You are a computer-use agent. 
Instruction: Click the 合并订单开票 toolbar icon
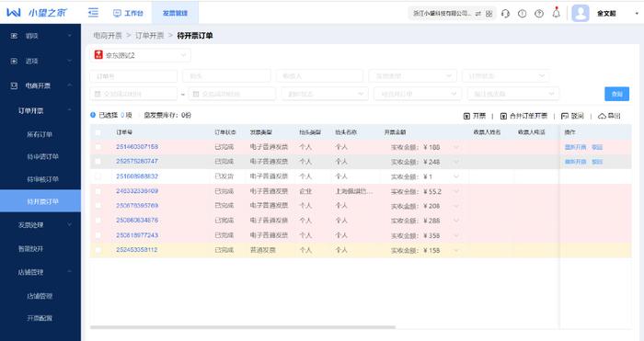coord(503,116)
